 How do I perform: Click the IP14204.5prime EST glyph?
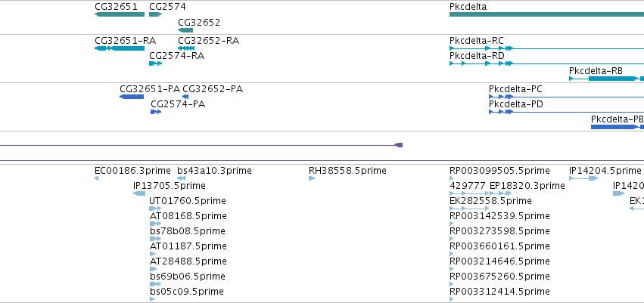coord(583,178)
